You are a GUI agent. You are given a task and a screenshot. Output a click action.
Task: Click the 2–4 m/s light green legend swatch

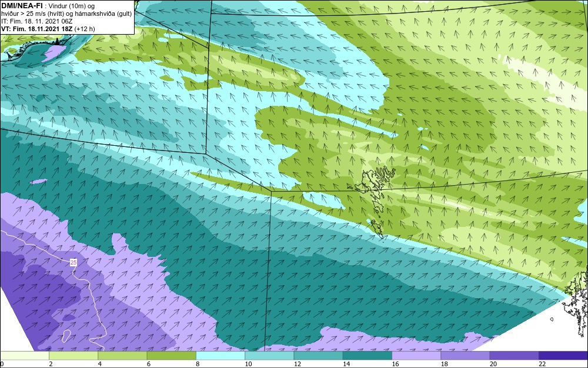pyautogui.click(x=73, y=356)
